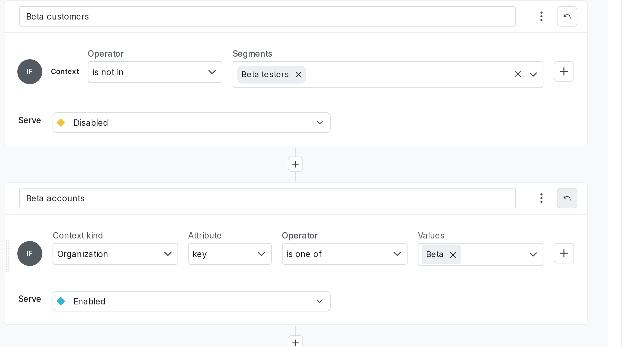
Task: Click the Values field label
Action: click(431, 236)
